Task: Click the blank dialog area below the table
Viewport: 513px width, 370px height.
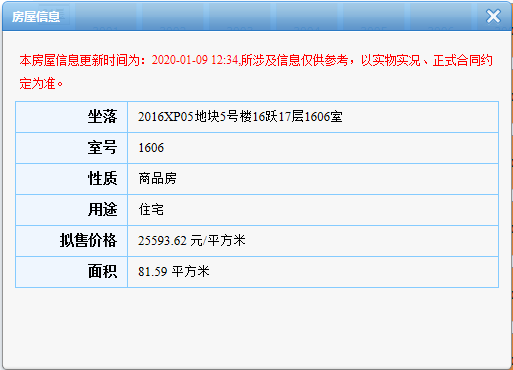Action: tap(257, 327)
